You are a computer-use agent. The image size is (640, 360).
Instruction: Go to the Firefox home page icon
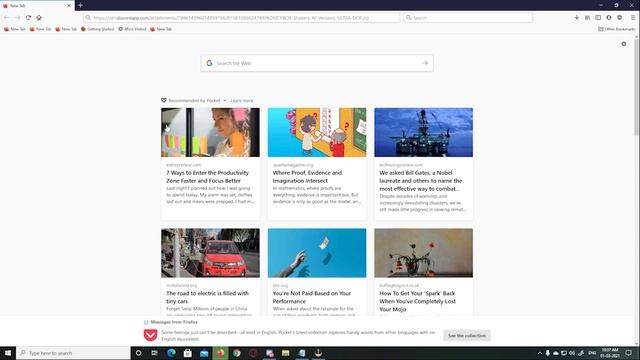[39, 18]
